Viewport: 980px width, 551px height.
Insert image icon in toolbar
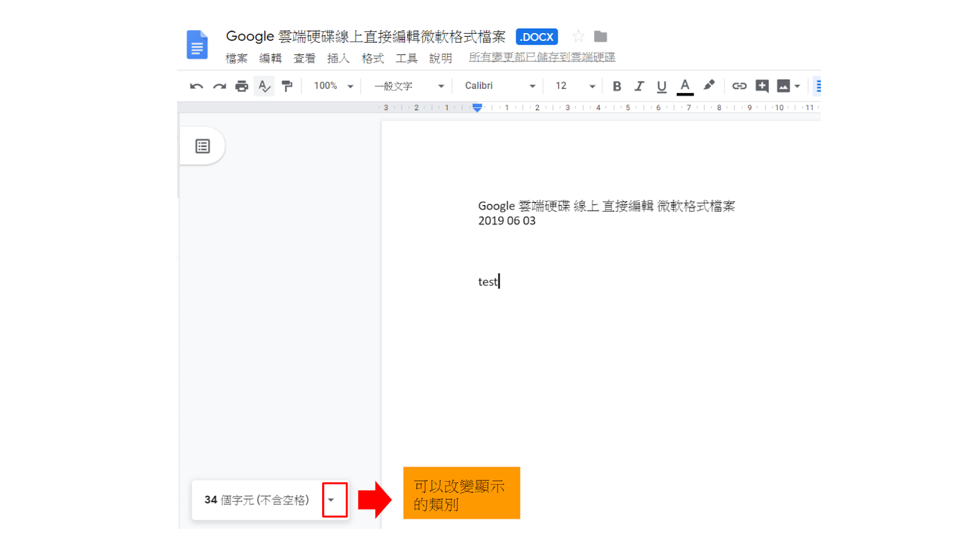coord(783,86)
